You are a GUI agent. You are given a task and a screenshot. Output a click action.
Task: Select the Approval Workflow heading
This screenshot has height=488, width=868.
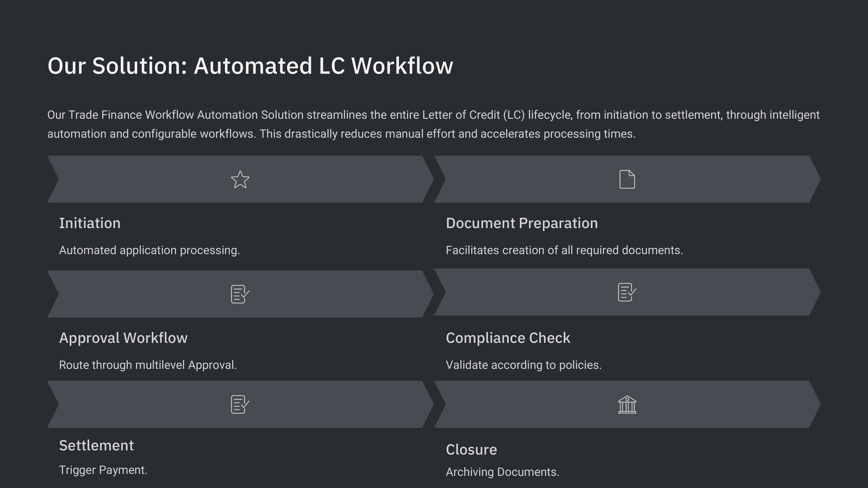[x=123, y=338]
